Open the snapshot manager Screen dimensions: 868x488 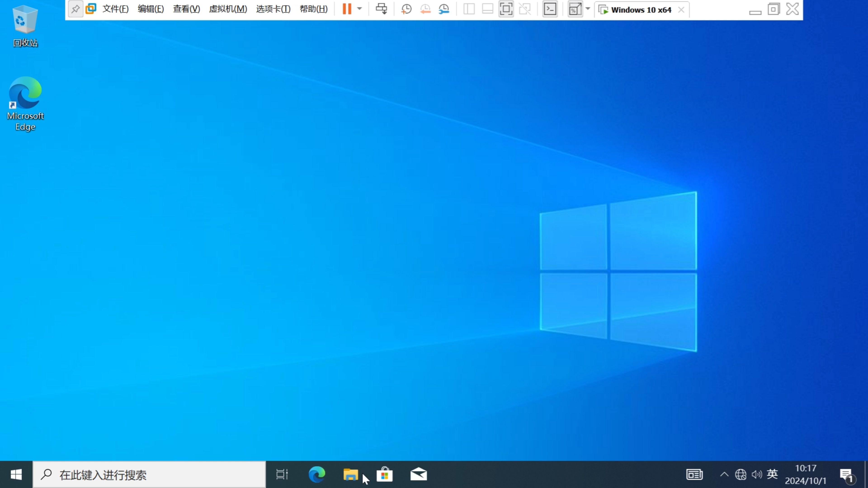(444, 9)
